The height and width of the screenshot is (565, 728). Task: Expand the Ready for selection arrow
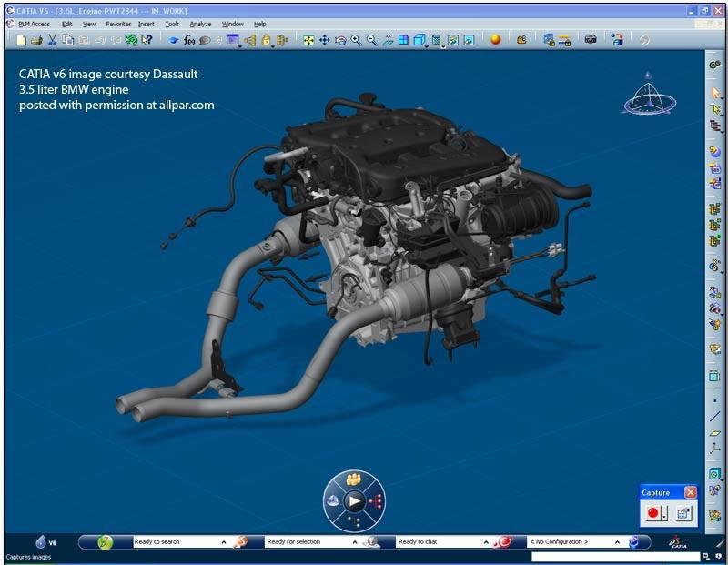click(355, 542)
